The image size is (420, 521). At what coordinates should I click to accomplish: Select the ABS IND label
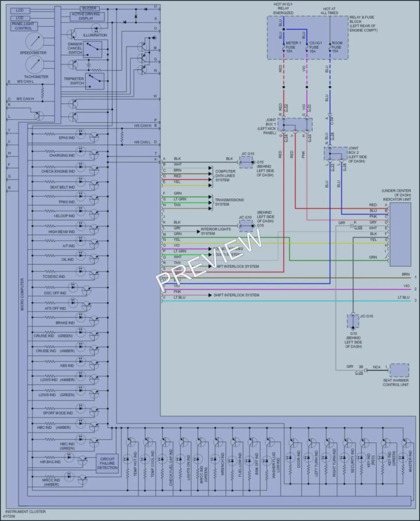(x=67, y=366)
